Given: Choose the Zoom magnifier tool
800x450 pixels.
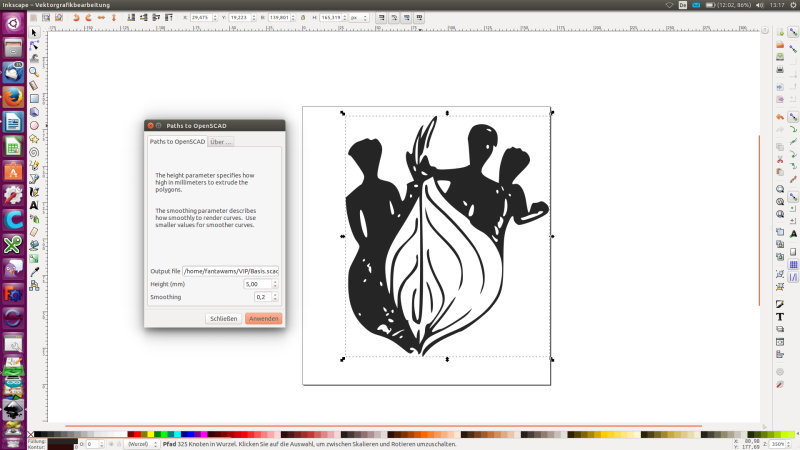Looking at the screenshot, I should (x=34, y=72).
